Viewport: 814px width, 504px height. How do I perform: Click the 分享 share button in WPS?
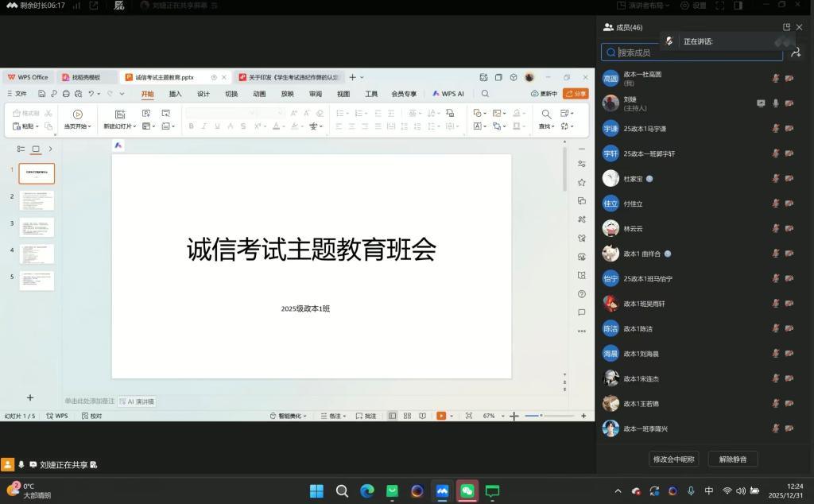[576, 94]
